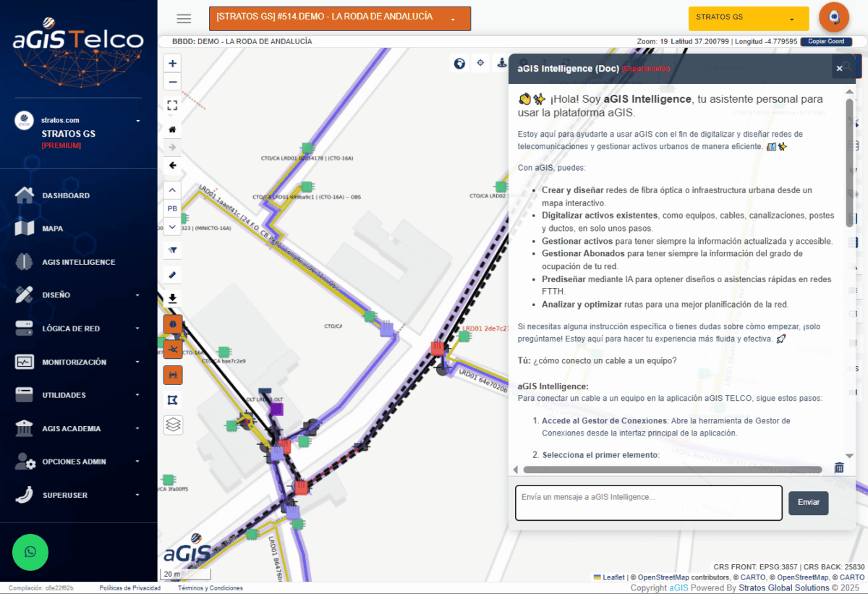The width and height of the screenshot is (868, 594).
Task: Select AGIS Intelligence in the sidebar
Action: (x=78, y=262)
